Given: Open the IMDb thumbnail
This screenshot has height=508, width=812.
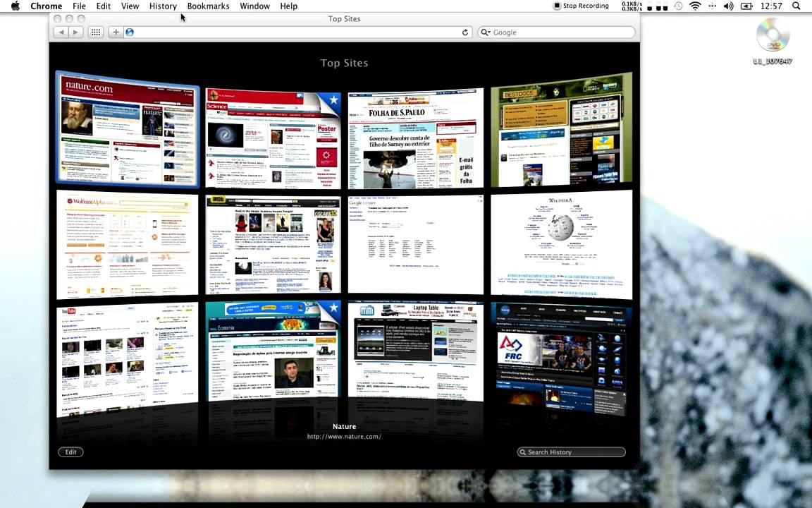Looking at the screenshot, I should point(273,245).
